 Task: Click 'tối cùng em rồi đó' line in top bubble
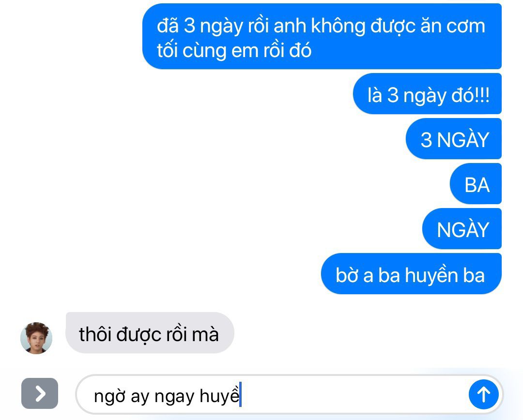coord(234,50)
